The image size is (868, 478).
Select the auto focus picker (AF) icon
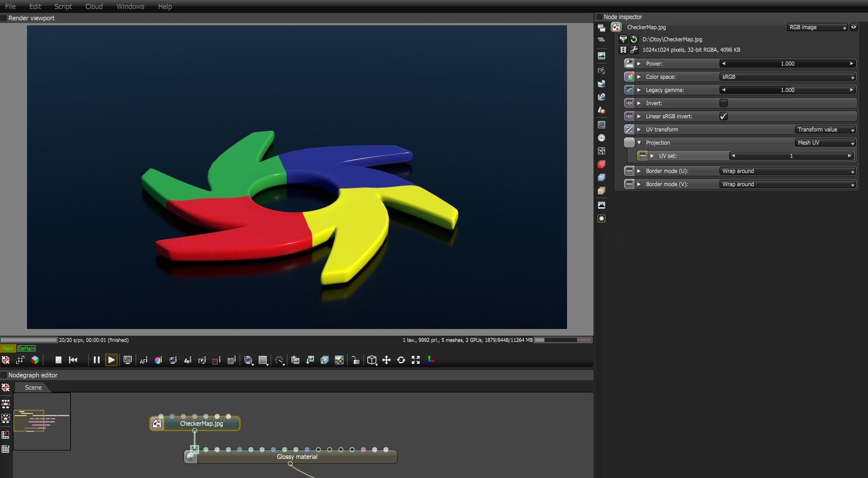pyautogui.click(x=143, y=360)
